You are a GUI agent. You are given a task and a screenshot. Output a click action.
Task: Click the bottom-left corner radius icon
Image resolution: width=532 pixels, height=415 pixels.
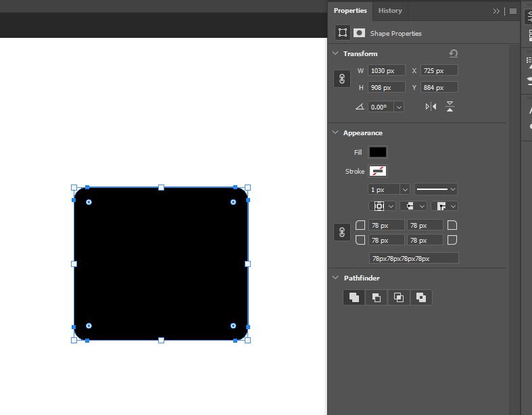coord(360,240)
